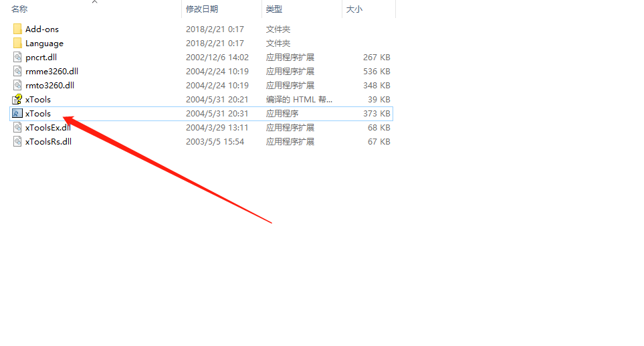
Task: Click the 536 KB size cell
Action: [x=377, y=71]
